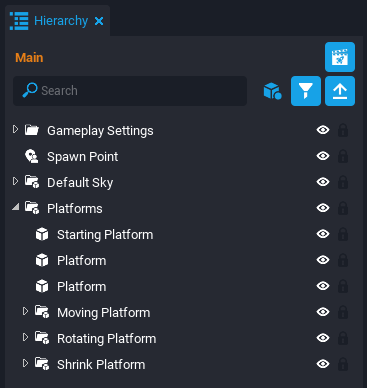Click the Default Sky template folder icon

(x=32, y=182)
